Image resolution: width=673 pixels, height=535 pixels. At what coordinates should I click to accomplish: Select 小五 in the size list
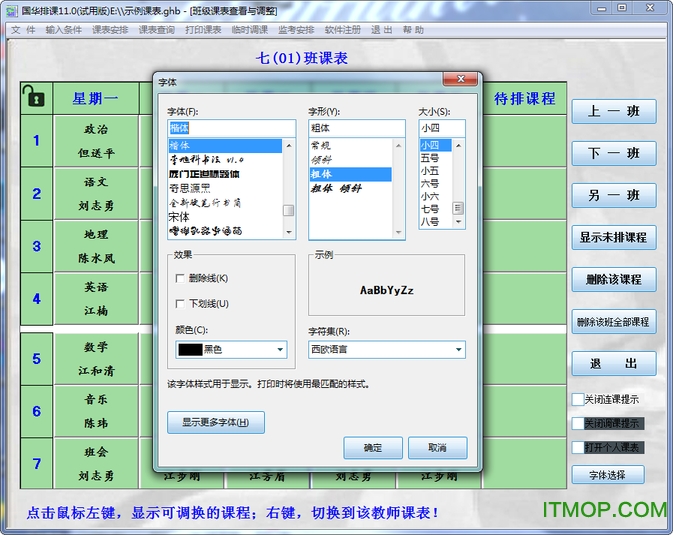coord(436,171)
